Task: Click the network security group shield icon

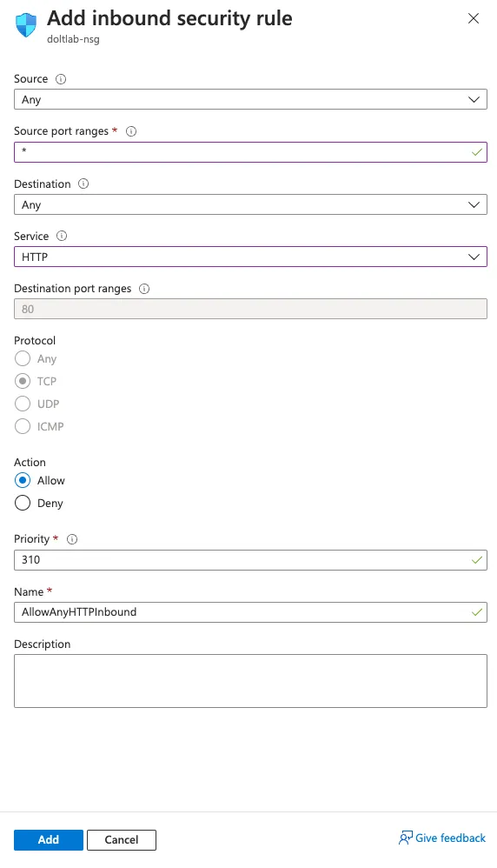Action: pyautogui.click(x=26, y=25)
